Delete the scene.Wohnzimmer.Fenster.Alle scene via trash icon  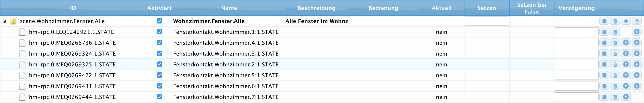point(615,21)
